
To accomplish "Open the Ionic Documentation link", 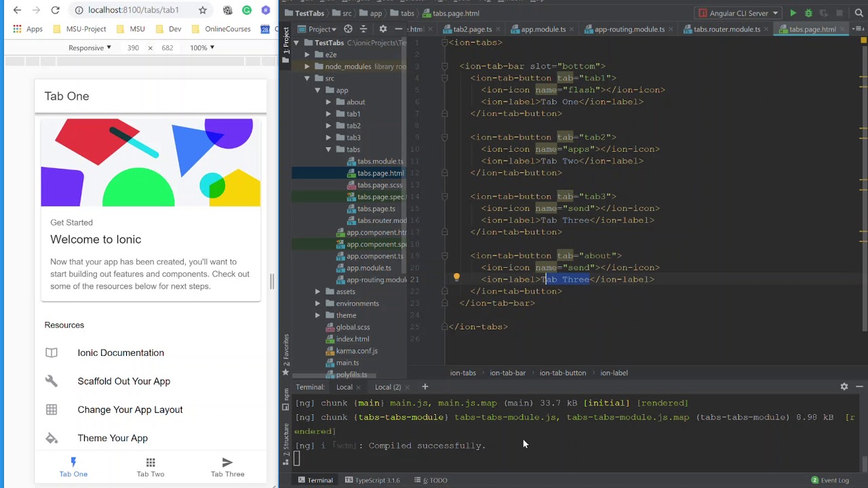I will click(x=121, y=352).
